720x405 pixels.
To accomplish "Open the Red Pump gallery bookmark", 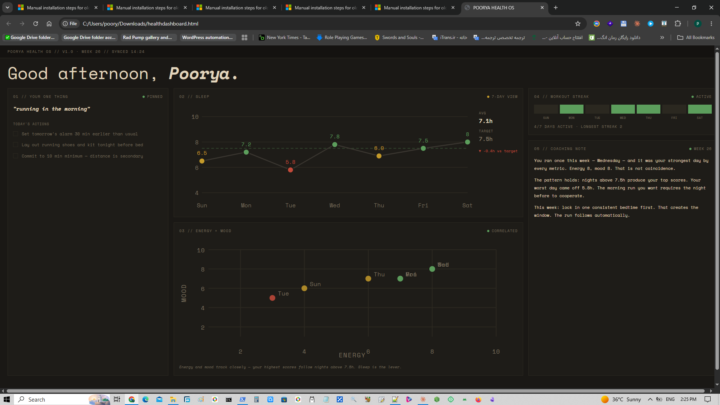I will 147,38.
